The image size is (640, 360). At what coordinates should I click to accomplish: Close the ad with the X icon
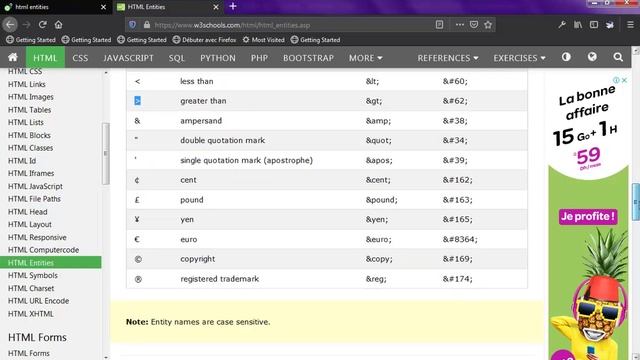pyautogui.click(x=624, y=80)
